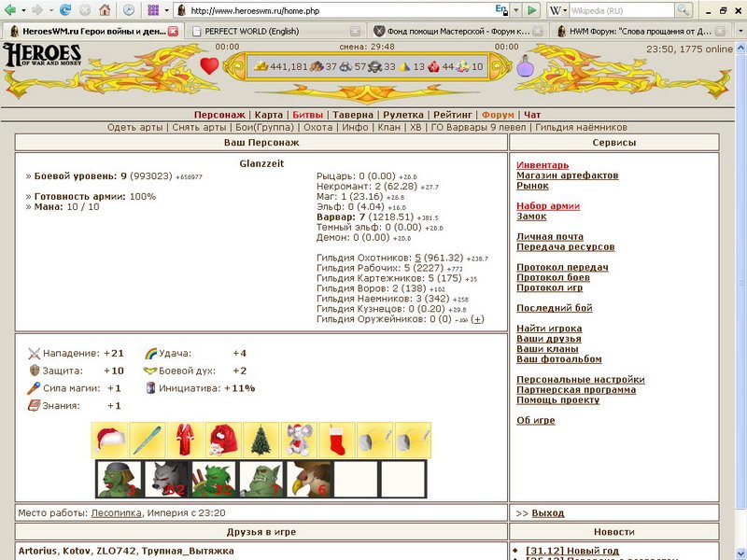The height and width of the screenshot is (560, 747).
Task: Open the Таверна menu item
Action: pos(353,115)
